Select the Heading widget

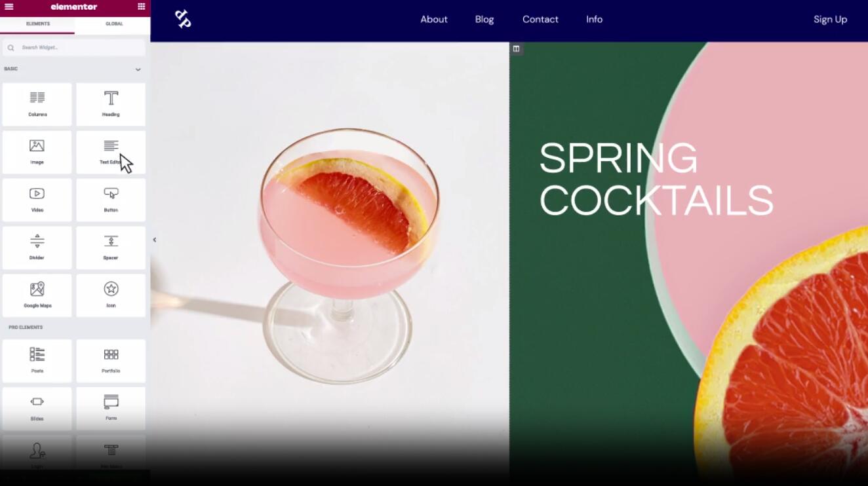(x=111, y=104)
